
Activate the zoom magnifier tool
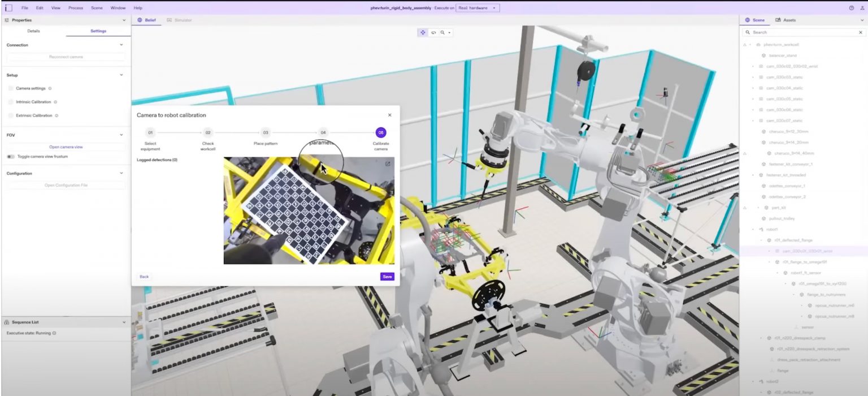coord(442,32)
